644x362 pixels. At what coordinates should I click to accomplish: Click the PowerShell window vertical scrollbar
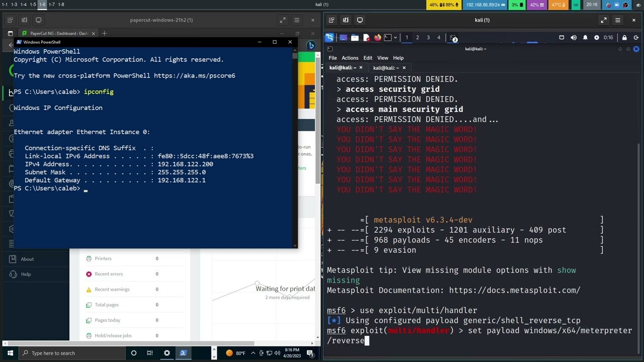(295, 148)
